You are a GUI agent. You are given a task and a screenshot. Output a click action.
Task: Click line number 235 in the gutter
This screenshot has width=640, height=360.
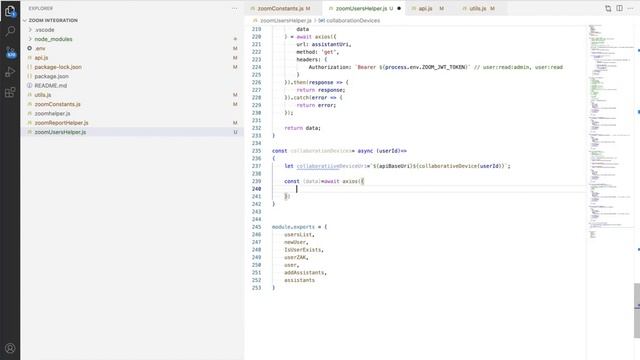(x=256, y=151)
